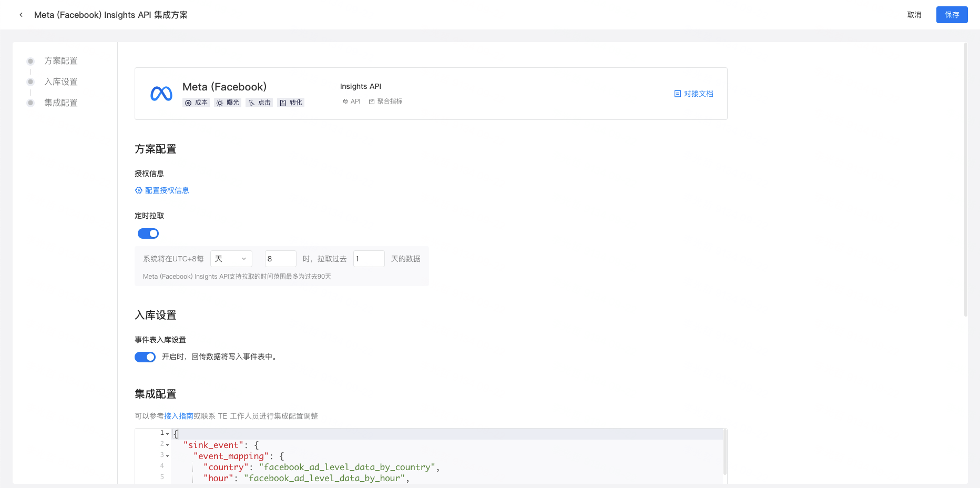Click the API plug icon
980x488 pixels.
coord(345,101)
